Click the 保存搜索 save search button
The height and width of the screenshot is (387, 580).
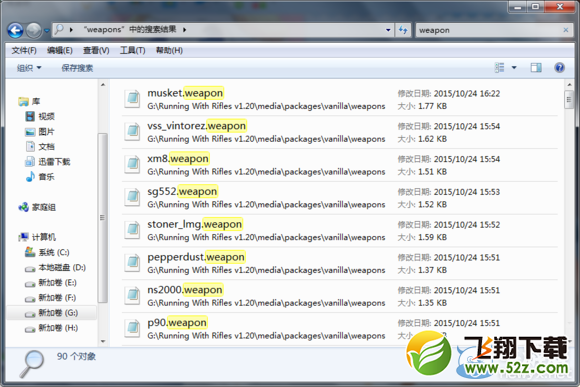coord(77,68)
